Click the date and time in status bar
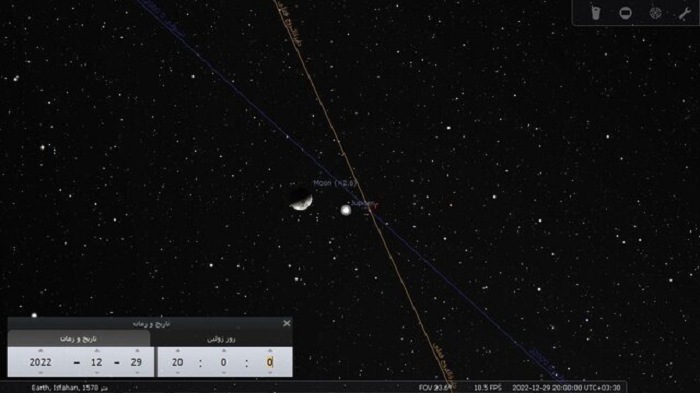The image size is (700, 393). point(566,388)
